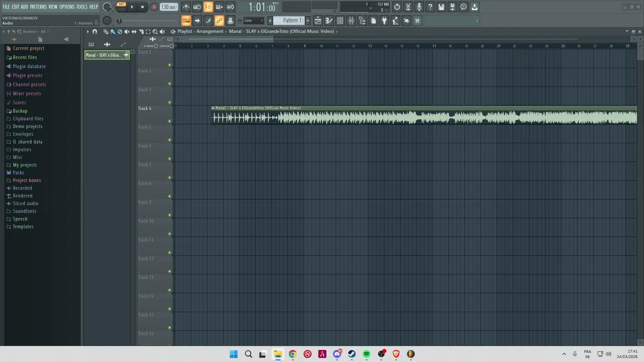Open the PATTERNS menu
The image size is (644, 362).
(38, 7)
